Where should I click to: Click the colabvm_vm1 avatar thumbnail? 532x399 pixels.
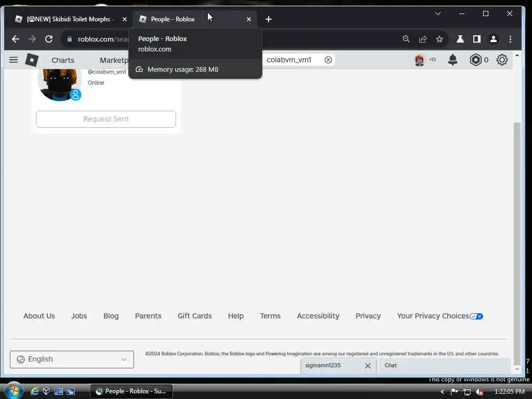point(60,84)
